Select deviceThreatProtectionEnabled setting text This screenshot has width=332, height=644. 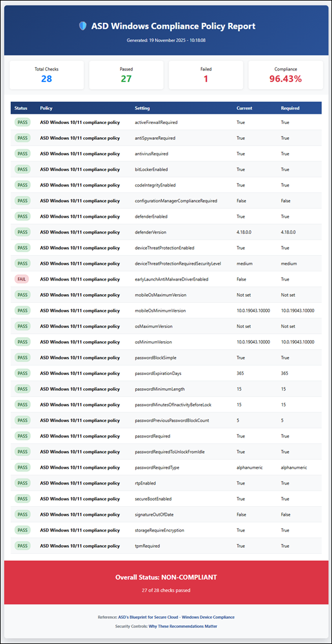pyautogui.click(x=165, y=247)
